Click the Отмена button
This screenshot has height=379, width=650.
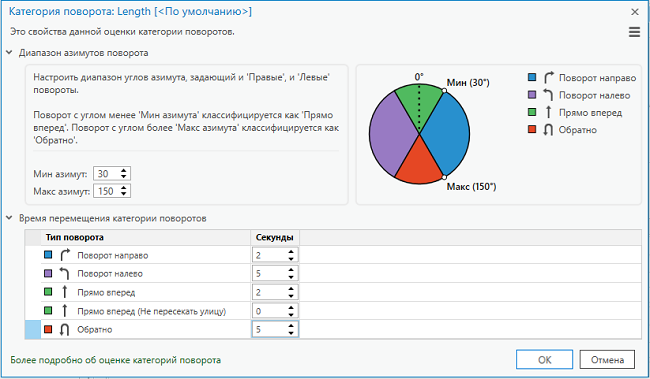(607, 360)
